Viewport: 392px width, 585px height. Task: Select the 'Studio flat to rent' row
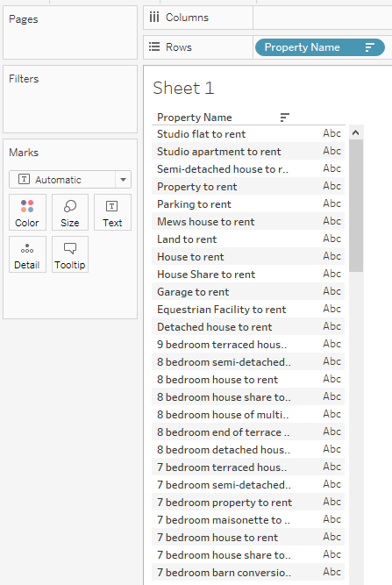point(248,133)
